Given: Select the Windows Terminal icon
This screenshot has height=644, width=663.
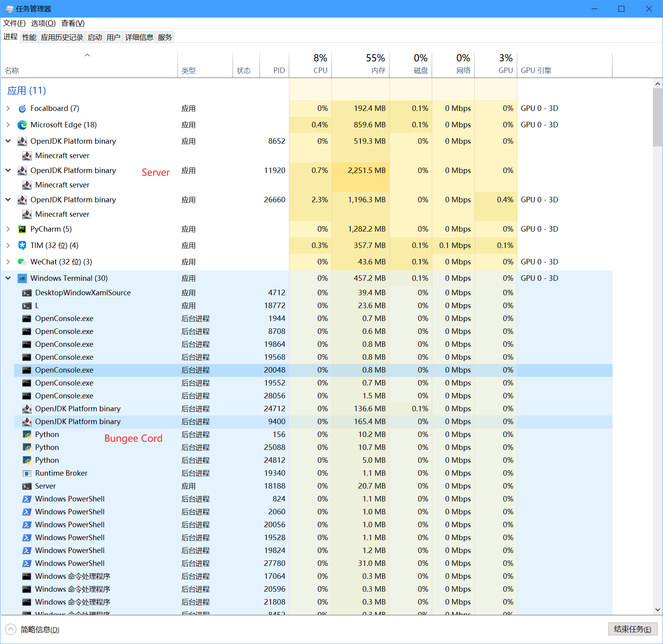Looking at the screenshot, I should (x=22, y=278).
